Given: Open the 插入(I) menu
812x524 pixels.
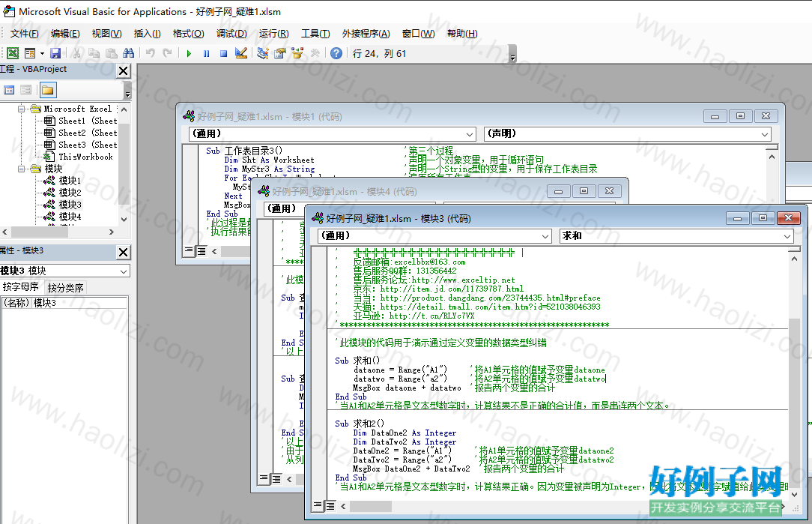Looking at the screenshot, I should click(x=147, y=34).
